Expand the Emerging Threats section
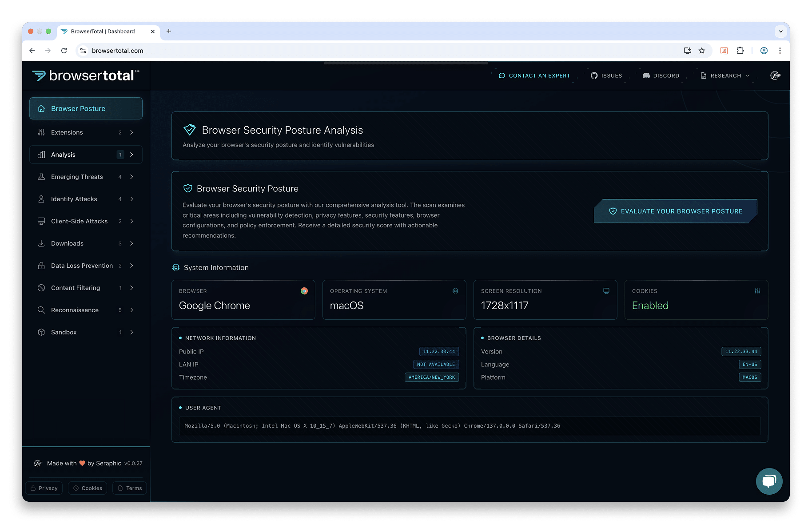The image size is (812, 524). pyautogui.click(x=131, y=177)
